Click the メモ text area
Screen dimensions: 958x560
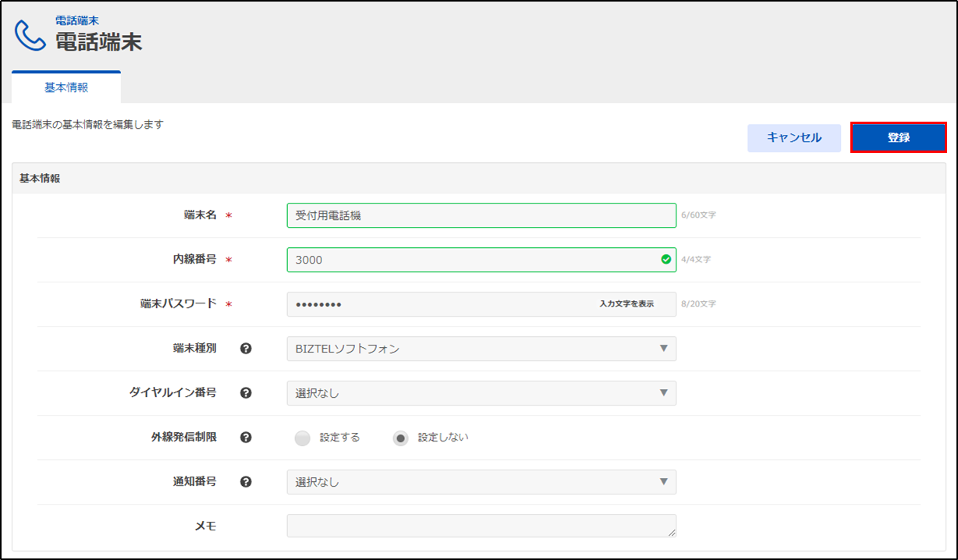481,526
